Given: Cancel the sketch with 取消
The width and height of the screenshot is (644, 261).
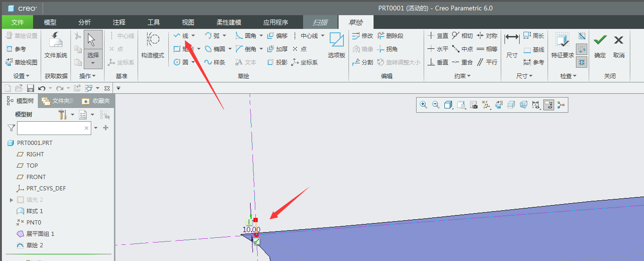Looking at the screenshot, I should pos(619,45).
